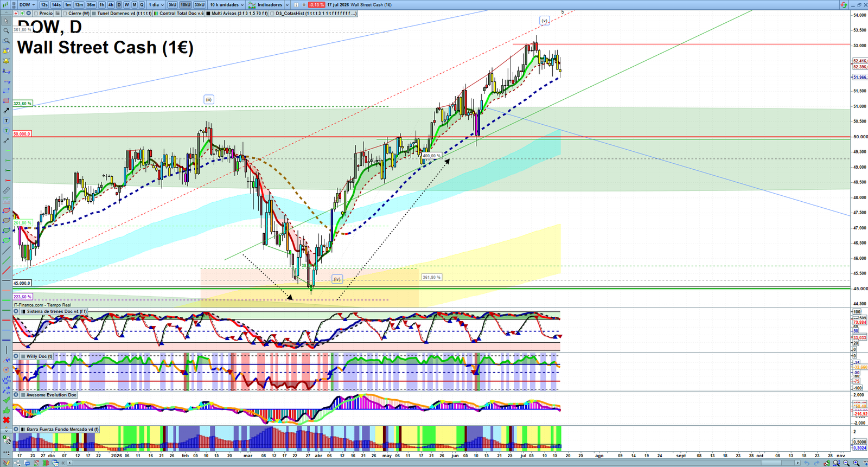Select the text box T tool
This screenshot has height=467, width=868.
[x=6, y=120]
